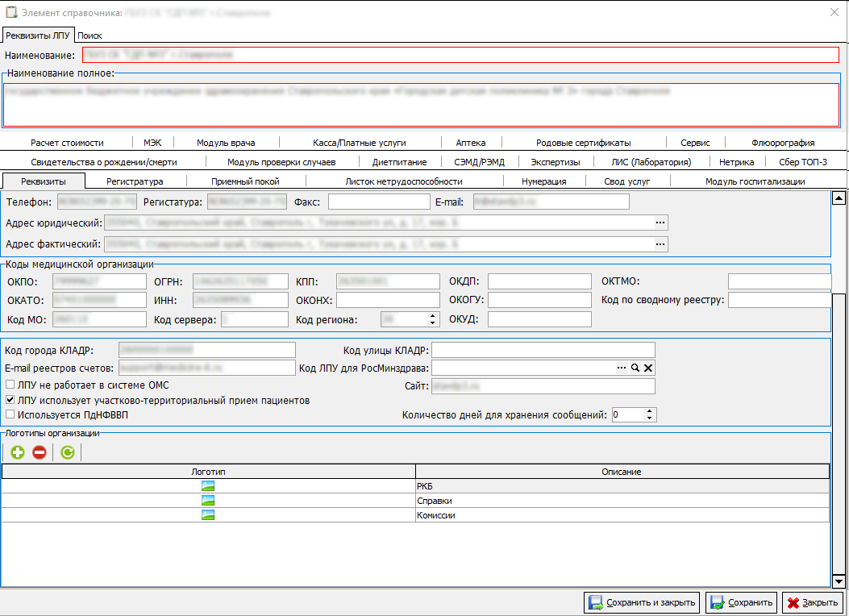Open the Комиссии logo image

tap(208, 515)
